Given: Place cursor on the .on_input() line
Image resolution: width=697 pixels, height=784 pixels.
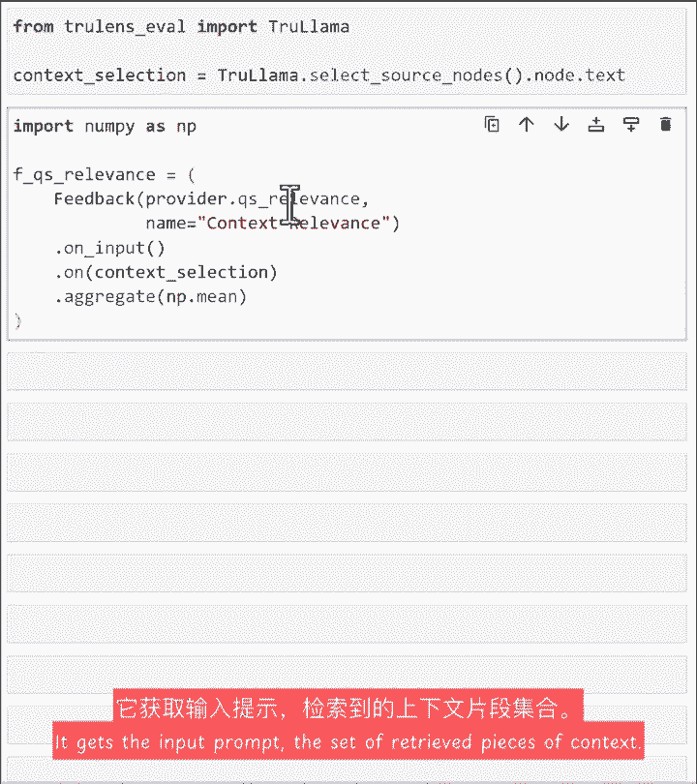Looking at the screenshot, I should 109,248.
